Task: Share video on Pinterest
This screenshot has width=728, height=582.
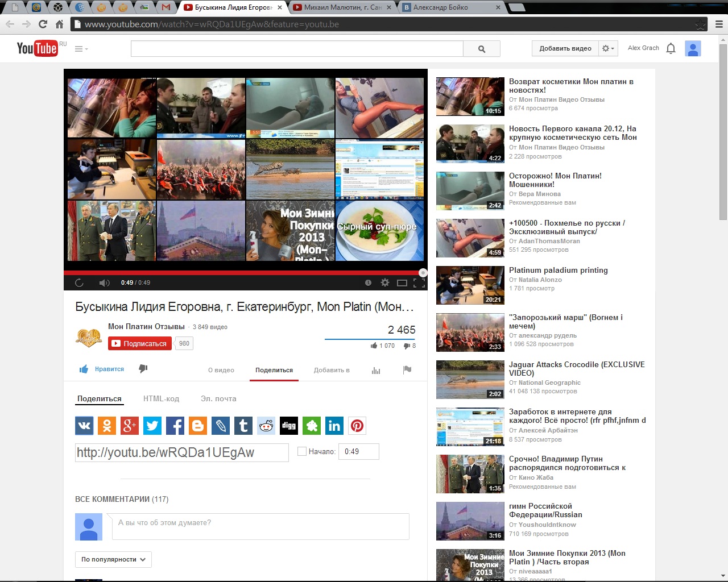Action: click(x=357, y=425)
